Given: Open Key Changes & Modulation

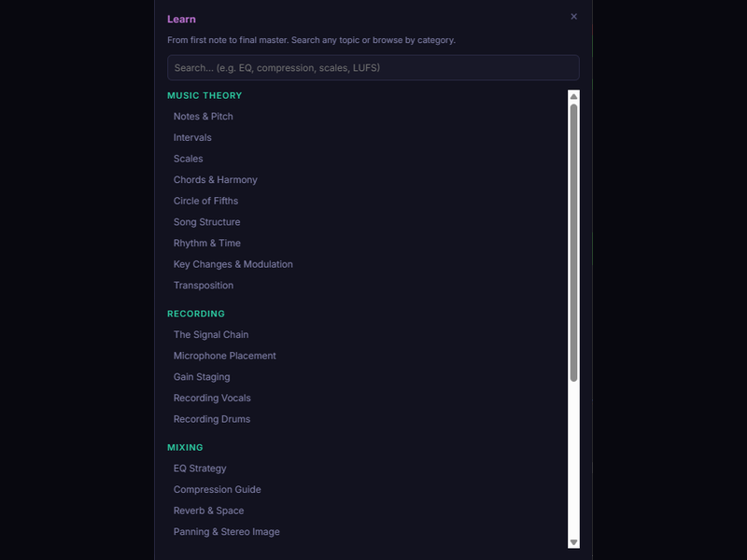Looking at the screenshot, I should (x=233, y=265).
